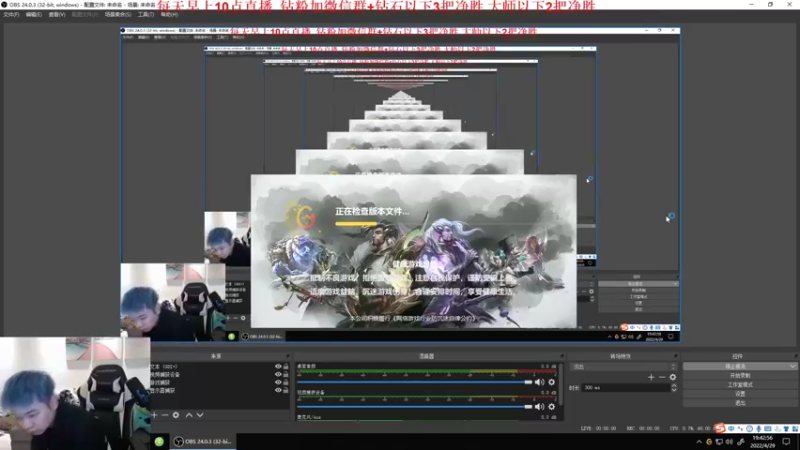This screenshot has width=800, height=450.
Task: Open system tray volume icon
Action: click(x=730, y=442)
